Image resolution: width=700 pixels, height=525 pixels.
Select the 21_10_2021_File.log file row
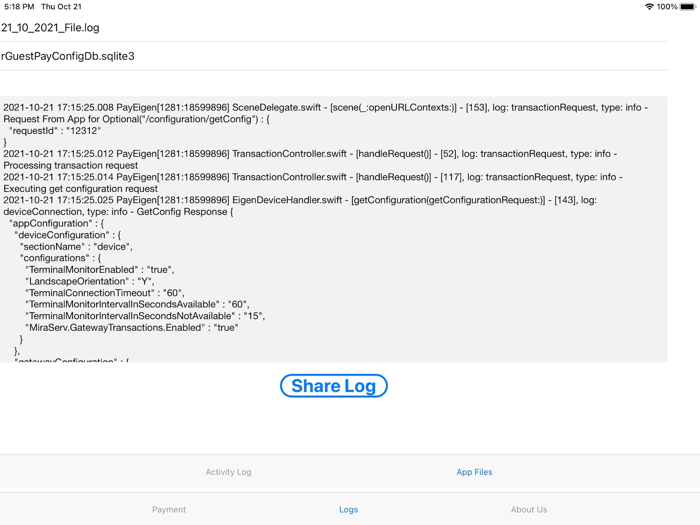tap(50, 28)
